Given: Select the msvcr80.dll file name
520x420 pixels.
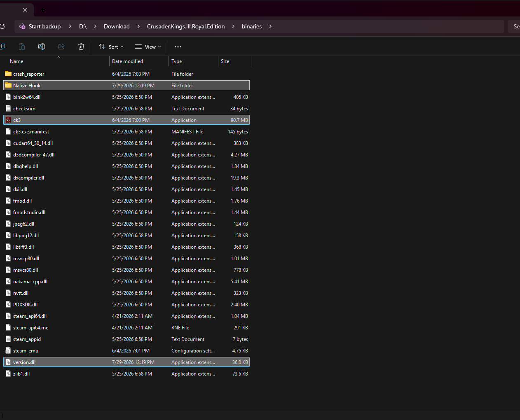Looking at the screenshot, I should point(26,270).
